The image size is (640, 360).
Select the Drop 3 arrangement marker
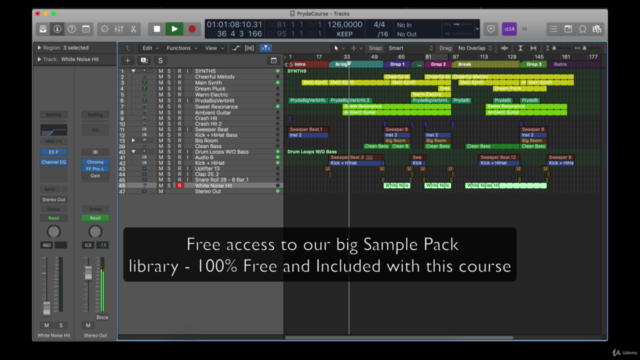pos(533,64)
